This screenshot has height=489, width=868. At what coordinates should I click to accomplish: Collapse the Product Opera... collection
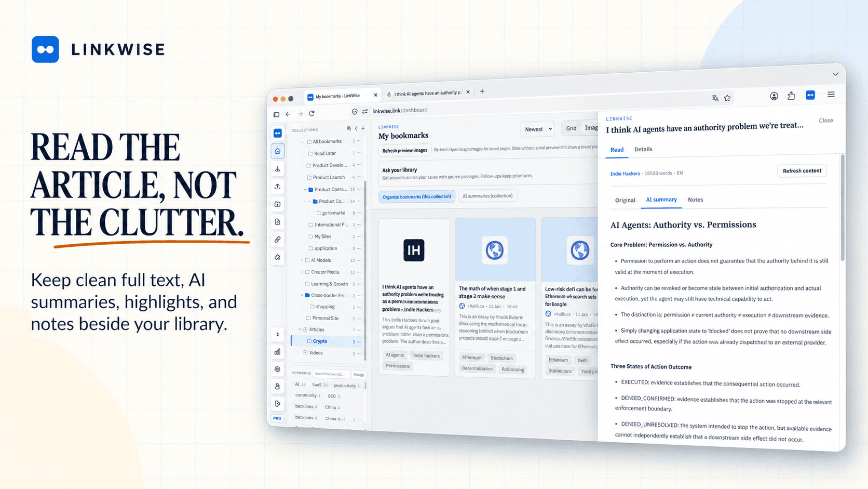pos(305,190)
